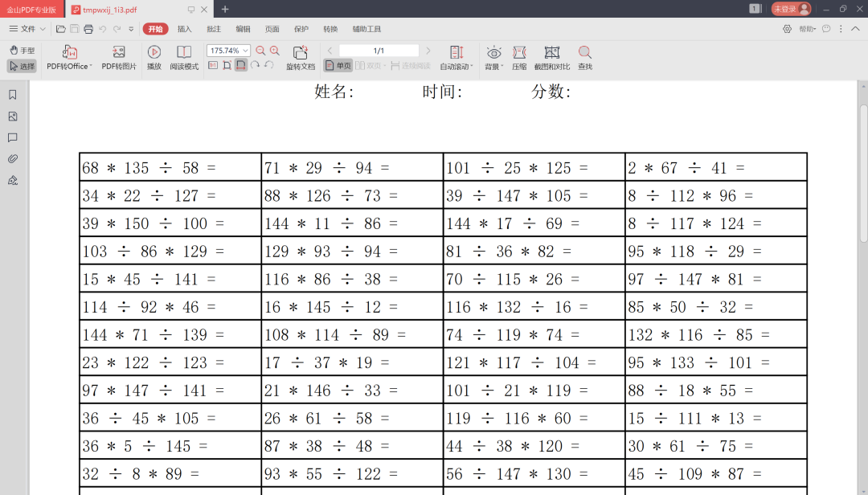The image size is (868, 495).
Task: Switch to 手型 hand tool mode
Action: click(x=22, y=50)
